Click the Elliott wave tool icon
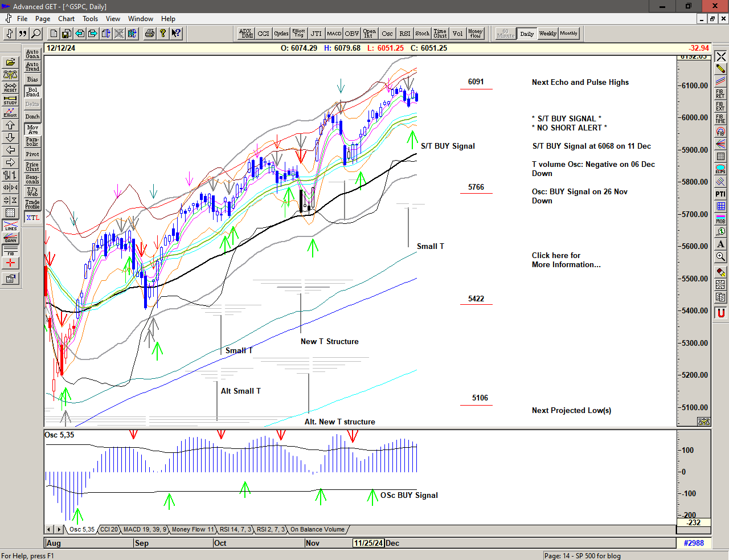This screenshot has height=560, width=729. (x=10, y=112)
